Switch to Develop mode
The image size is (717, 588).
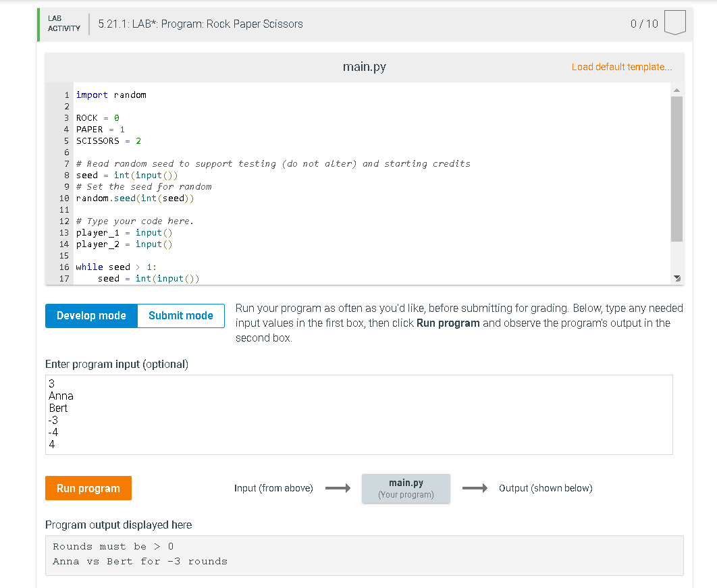pyautogui.click(x=90, y=315)
